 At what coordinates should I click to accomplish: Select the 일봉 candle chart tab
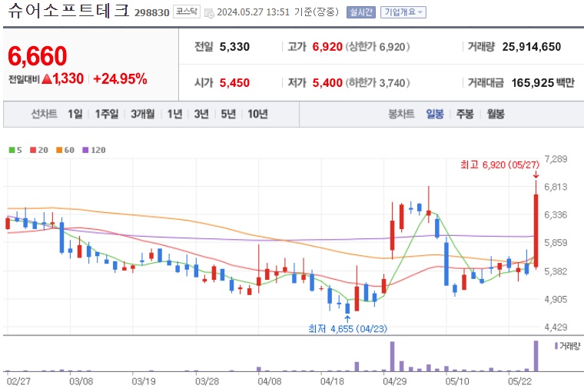(435, 114)
